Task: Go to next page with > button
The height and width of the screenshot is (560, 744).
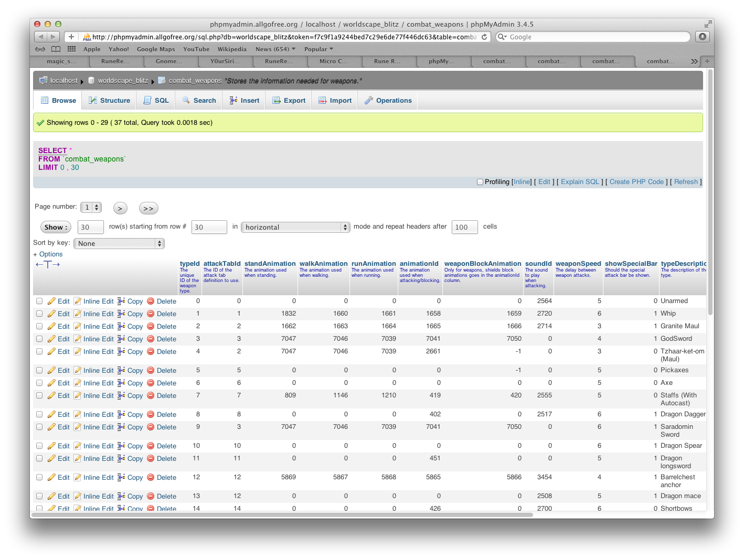Action: point(120,208)
